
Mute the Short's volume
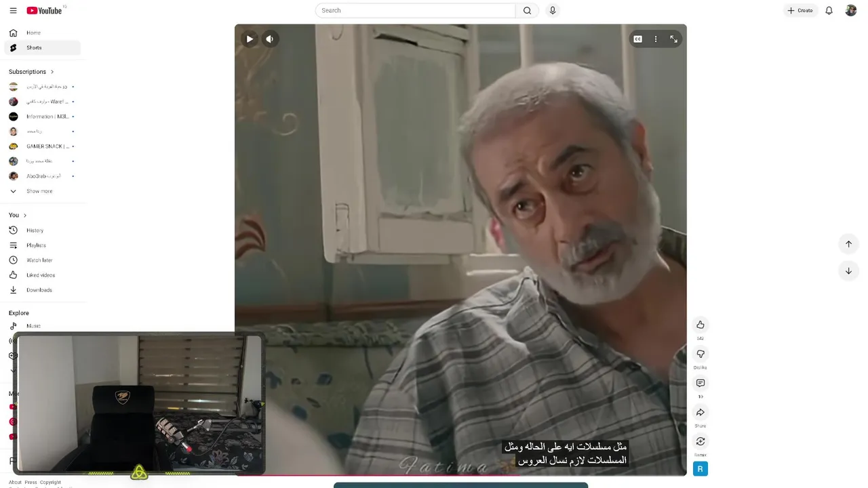coord(269,39)
